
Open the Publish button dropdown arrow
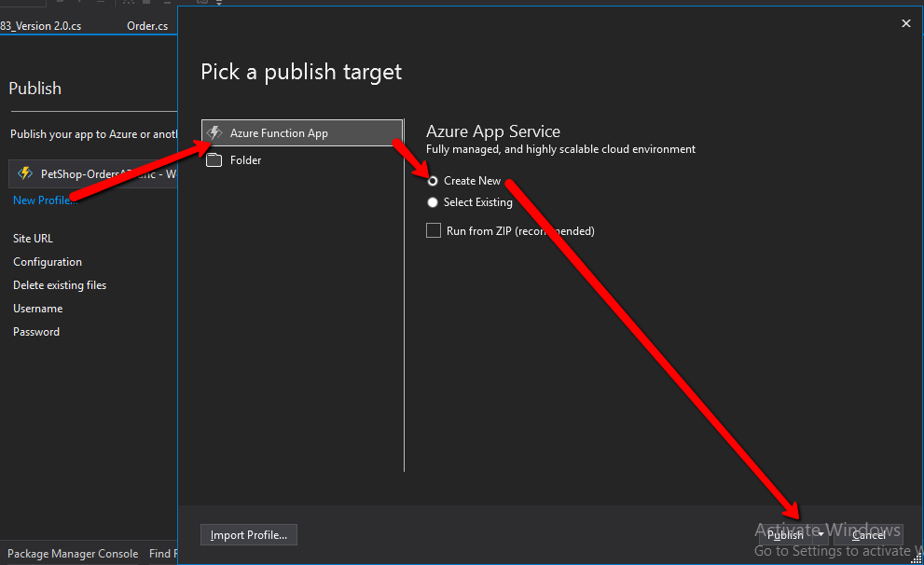(x=821, y=535)
